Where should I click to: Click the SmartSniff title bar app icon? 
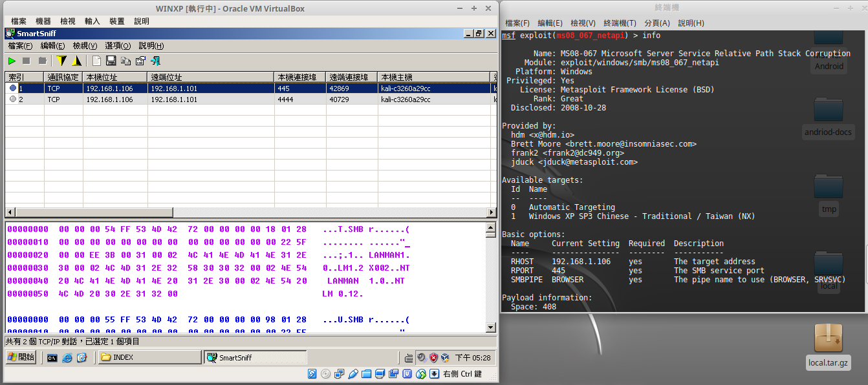pos(10,33)
